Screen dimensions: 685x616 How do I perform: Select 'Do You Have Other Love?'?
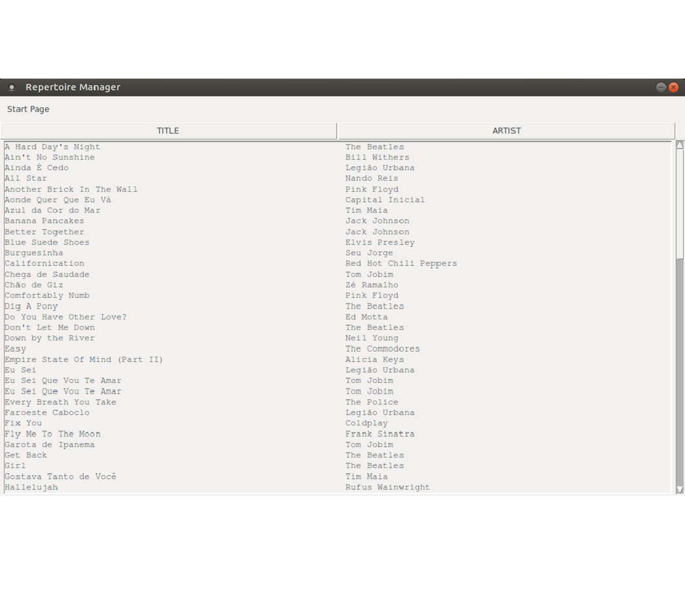pos(66,317)
